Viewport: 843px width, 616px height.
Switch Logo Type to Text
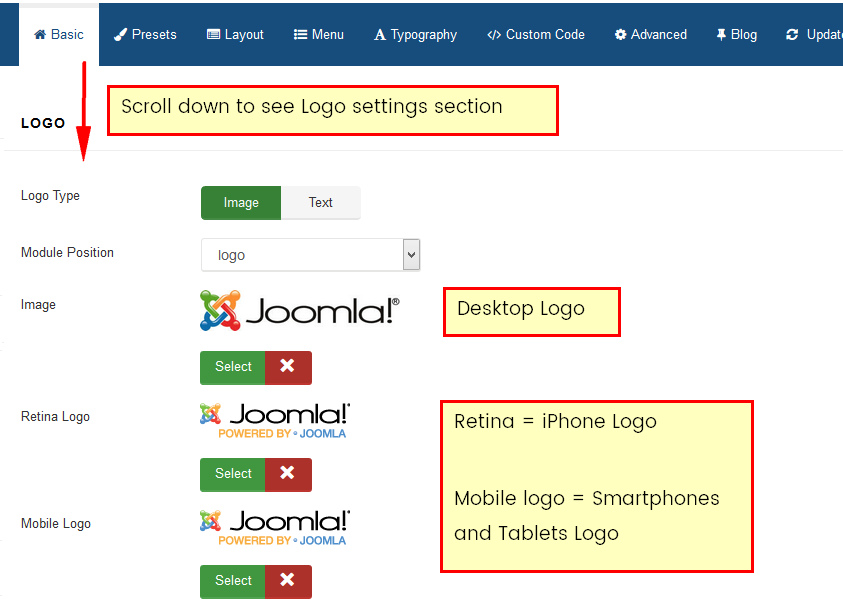[x=320, y=203]
